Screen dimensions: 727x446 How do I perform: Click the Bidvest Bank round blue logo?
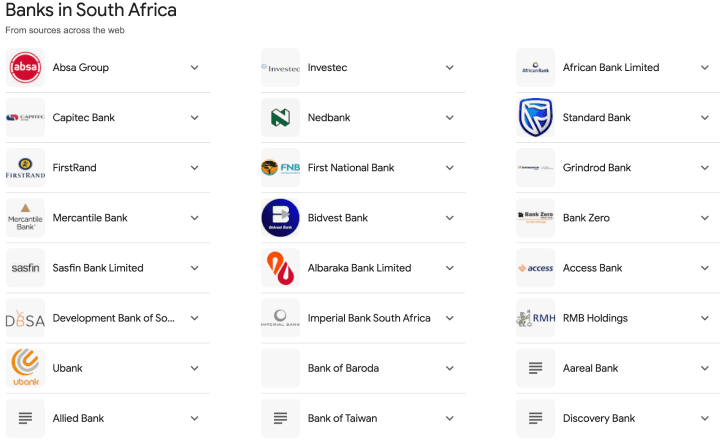(x=281, y=218)
